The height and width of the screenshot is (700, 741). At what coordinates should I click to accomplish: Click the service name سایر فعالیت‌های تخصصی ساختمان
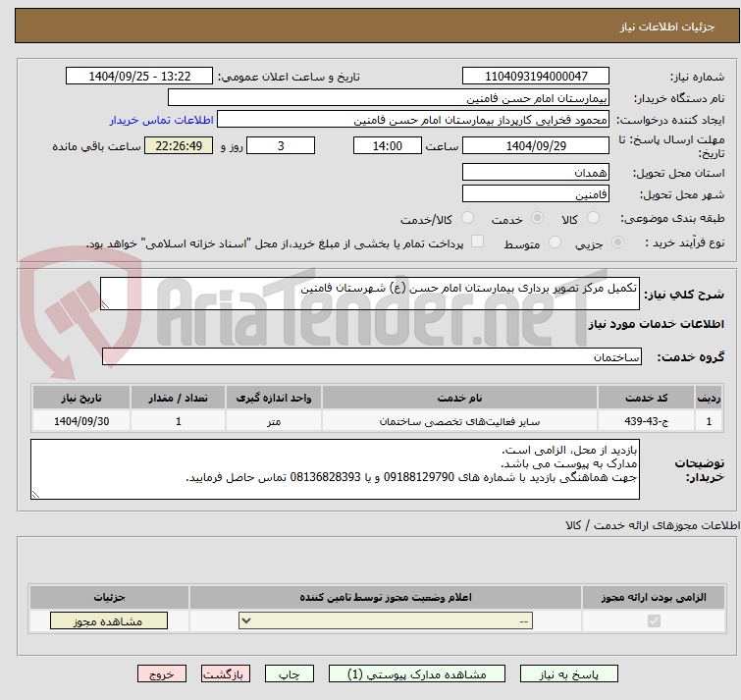459,420
